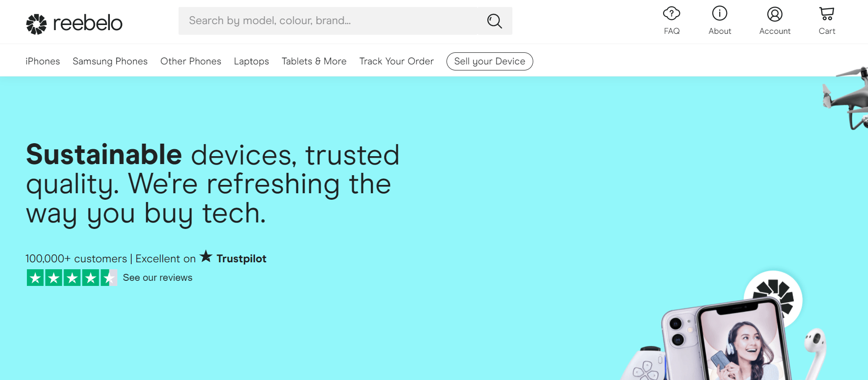This screenshot has height=380, width=868.
Task: Click the Trustpilot brand name
Action: pos(241,258)
